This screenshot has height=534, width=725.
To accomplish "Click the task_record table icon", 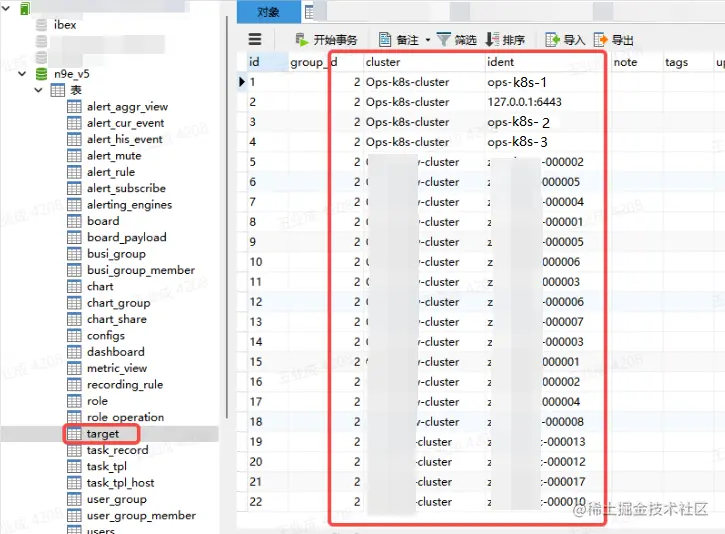I will (74, 450).
